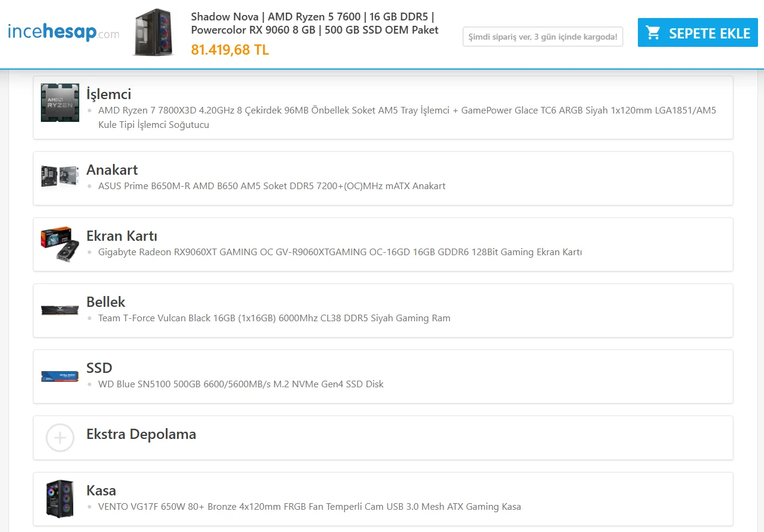Click the Team T-Force RAM image

pos(60,310)
